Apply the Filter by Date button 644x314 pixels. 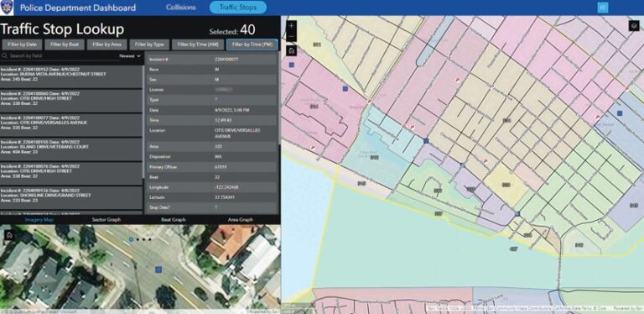[x=22, y=44]
